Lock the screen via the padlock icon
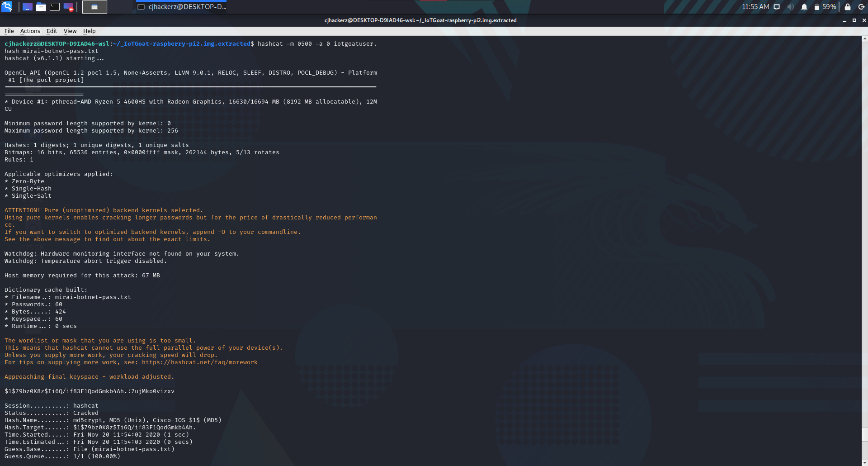Image resolution: width=868 pixels, height=466 pixels. point(847,7)
